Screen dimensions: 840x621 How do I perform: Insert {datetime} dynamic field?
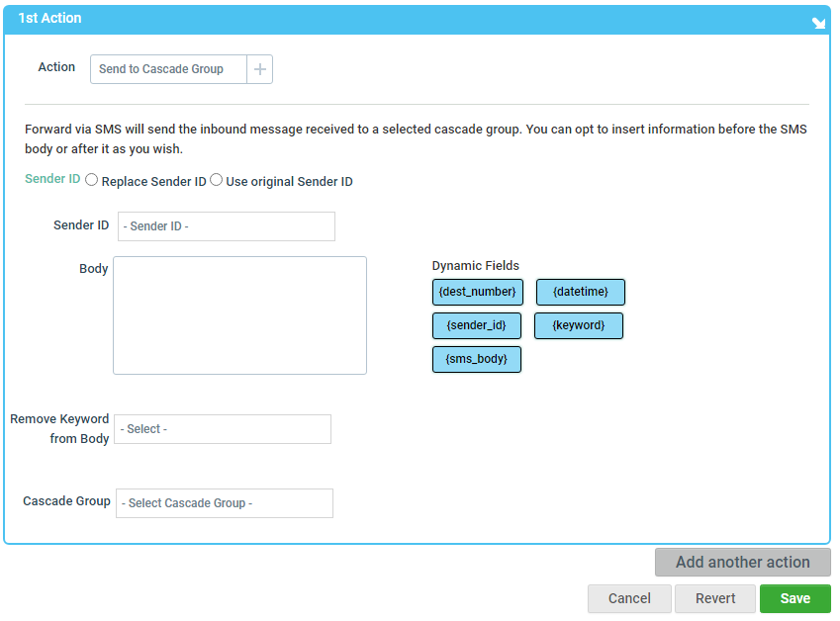[581, 292]
